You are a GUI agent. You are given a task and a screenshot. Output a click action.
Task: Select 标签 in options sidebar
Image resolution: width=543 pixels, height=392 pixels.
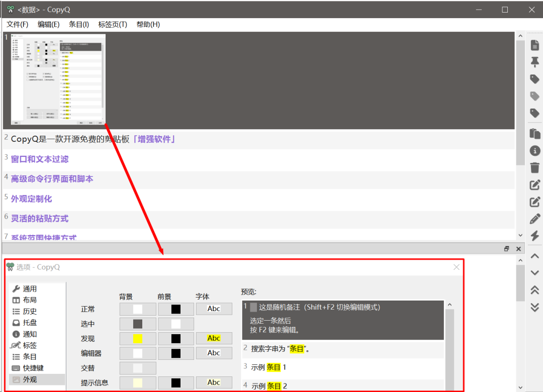[x=37, y=345]
